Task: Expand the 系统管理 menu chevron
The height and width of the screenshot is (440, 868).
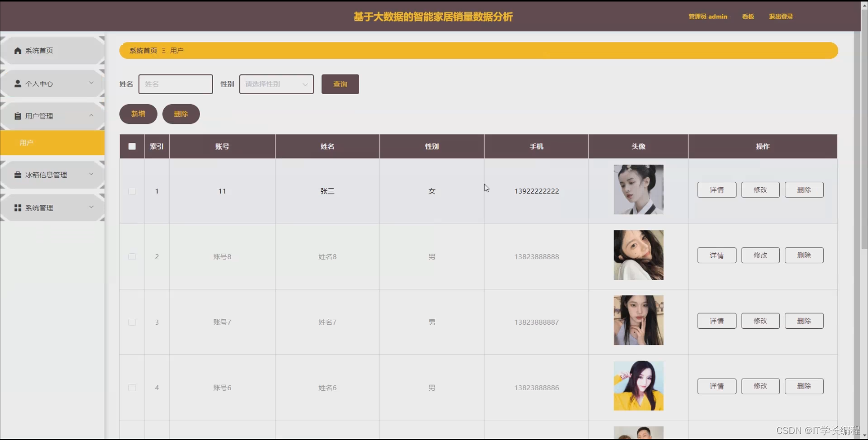Action: (x=91, y=207)
